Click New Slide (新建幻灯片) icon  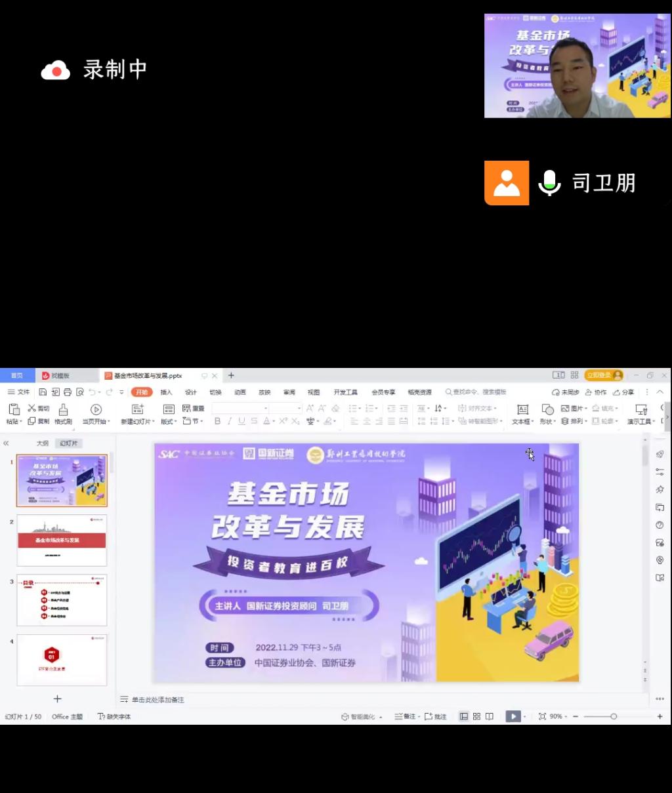(x=137, y=410)
